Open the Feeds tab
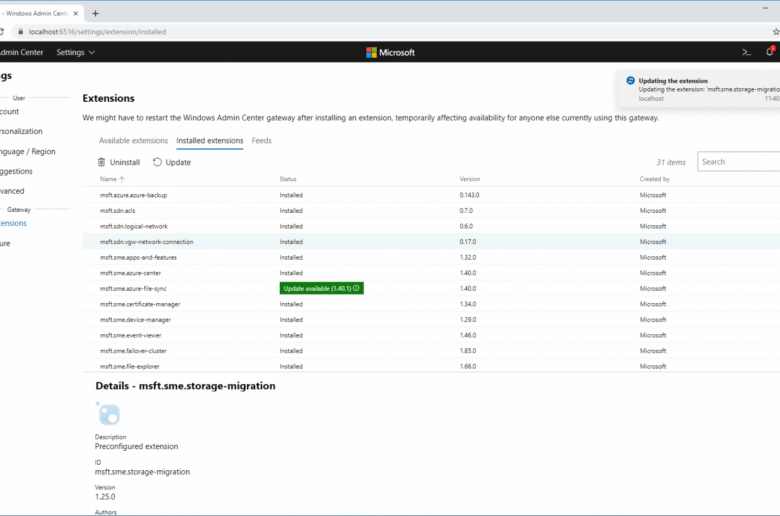Viewport: 780px width, 516px height. pos(262,141)
